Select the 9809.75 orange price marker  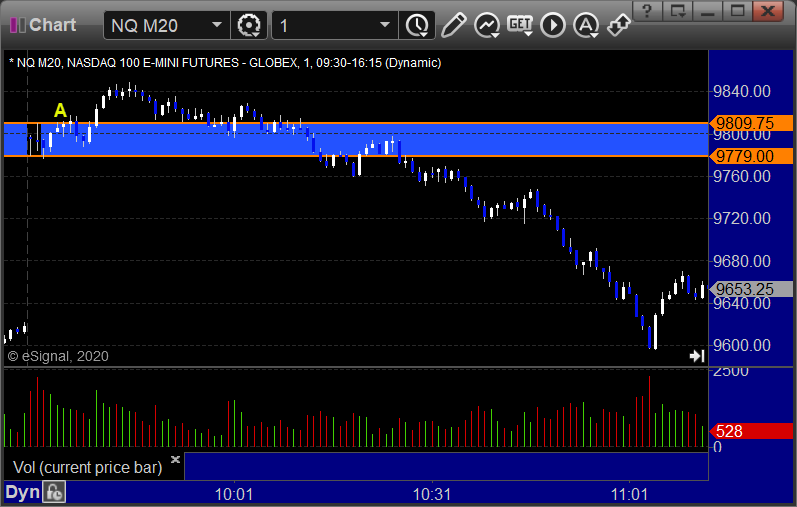[x=751, y=123]
